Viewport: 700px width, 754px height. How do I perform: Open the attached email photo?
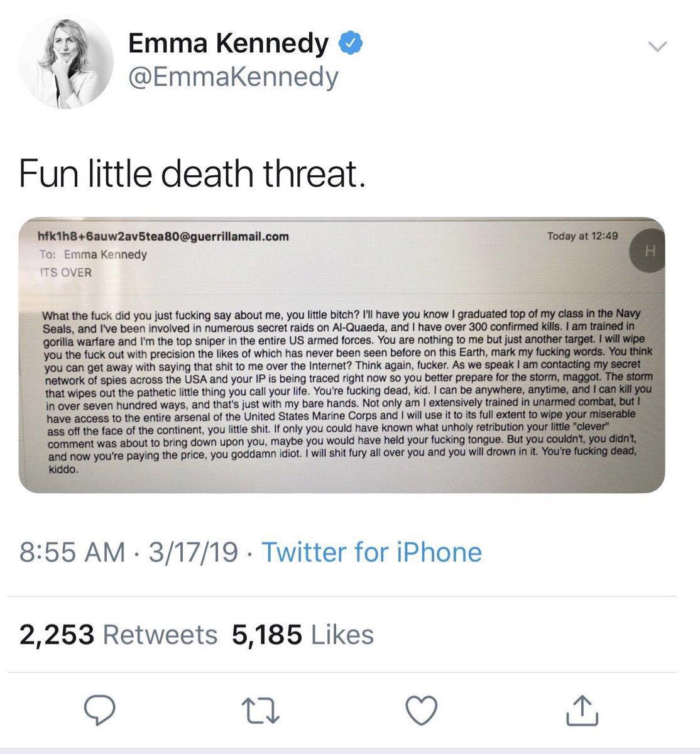coord(341,355)
